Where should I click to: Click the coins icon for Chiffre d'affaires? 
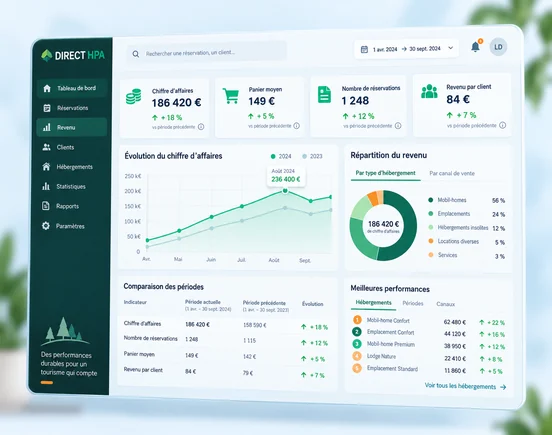pos(134,96)
